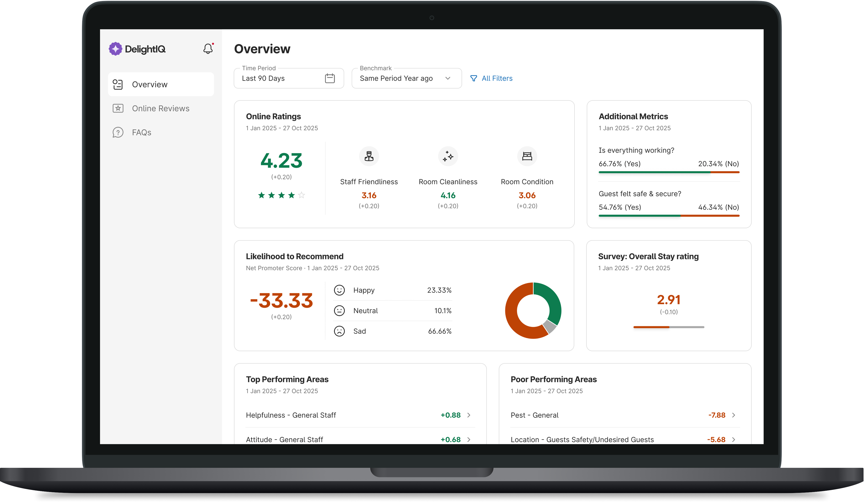The height and width of the screenshot is (503, 868).
Task: Open All Filters
Action: [491, 78]
